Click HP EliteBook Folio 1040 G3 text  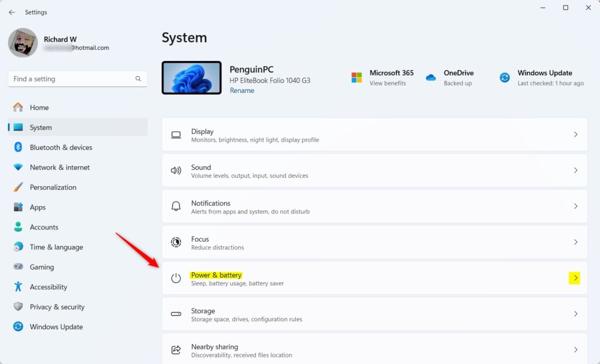click(x=270, y=81)
